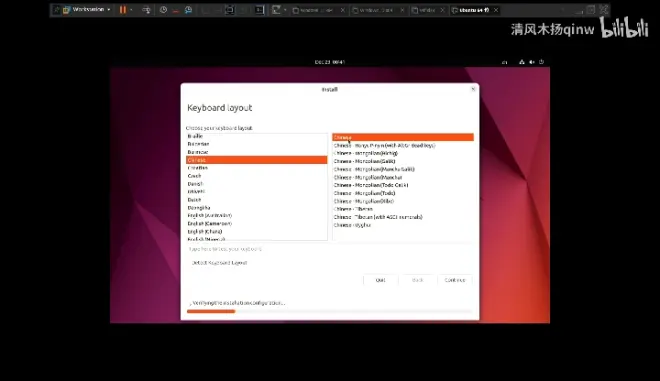Select Chinese - Mongolian (Xibe) variant
Viewport: 660px width, 381px height.
click(403, 201)
